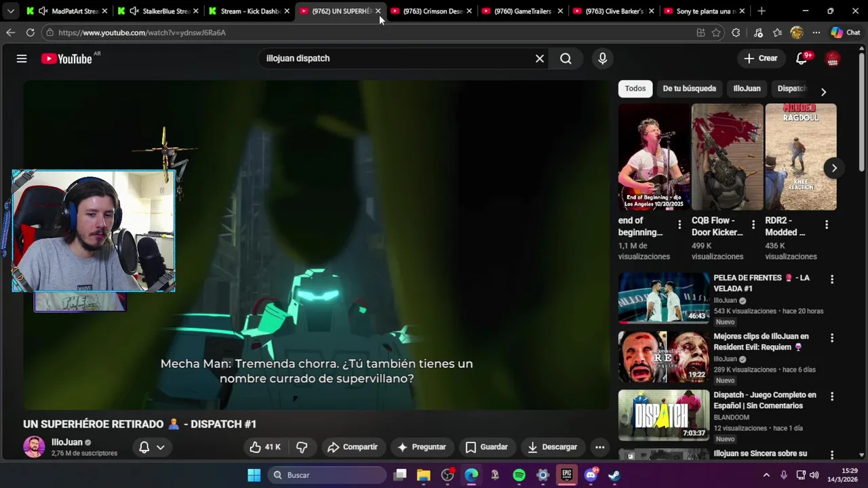This screenshot has height=488, width=868.
Task: Dislike the video
Action: [302, 447]
